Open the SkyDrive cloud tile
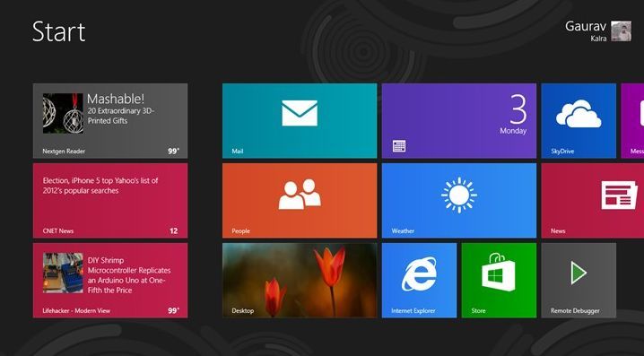Image resolution: width=644 pixels, height=356 pixels. click(x=579, y=121)
